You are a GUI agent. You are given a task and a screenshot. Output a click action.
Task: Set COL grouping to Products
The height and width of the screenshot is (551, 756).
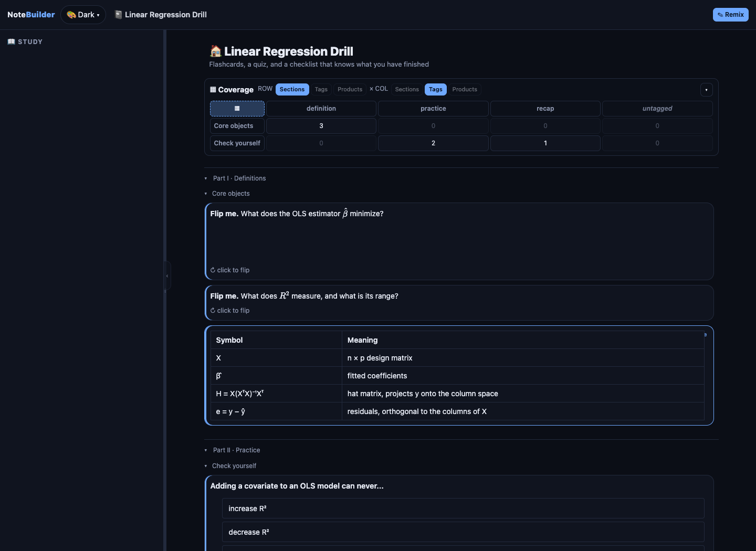[x=465, y=89]
